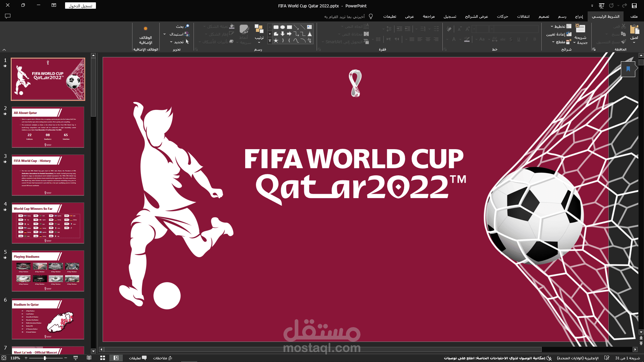The image size is (644, 362).
Task: Open the Transitions (انتقالات) tab
Action: pyautogui.click(x=523, y=16)
